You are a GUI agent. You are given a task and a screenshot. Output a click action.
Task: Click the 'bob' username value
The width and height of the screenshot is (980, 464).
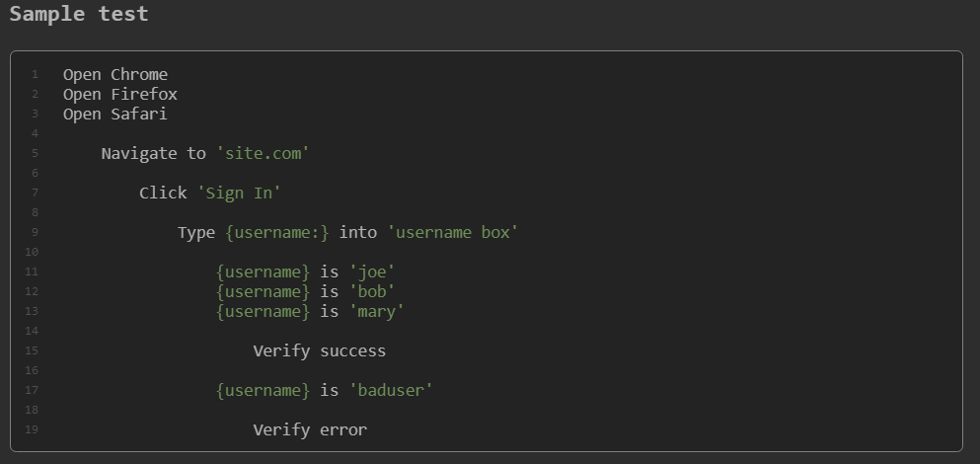click(x=372, y=291)
